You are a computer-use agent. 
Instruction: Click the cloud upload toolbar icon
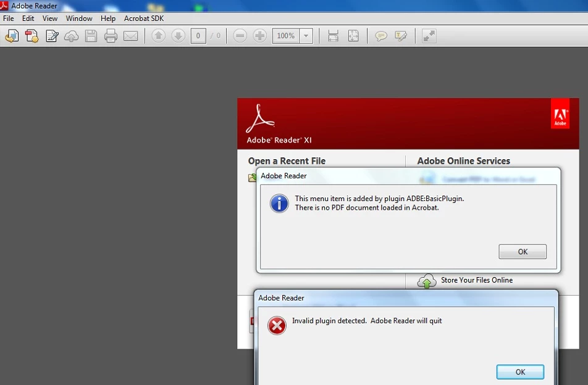(x=71, y=36)
